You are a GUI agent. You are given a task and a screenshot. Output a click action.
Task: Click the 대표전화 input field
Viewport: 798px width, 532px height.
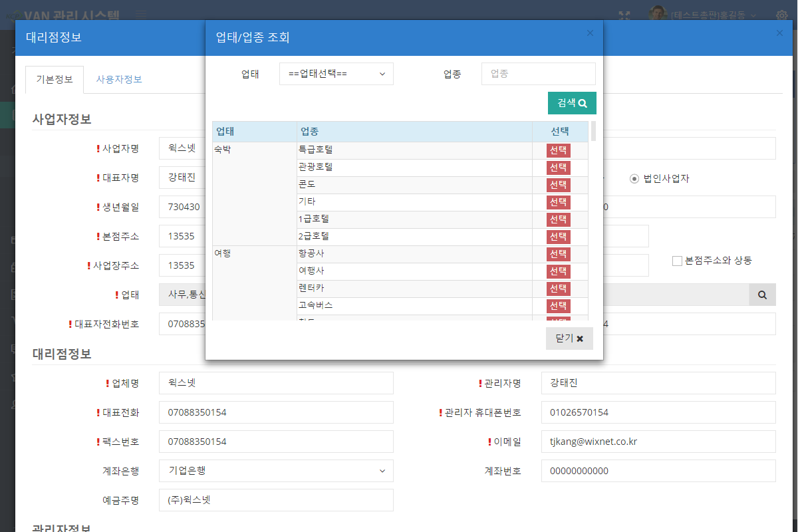[x=276, y=412]
